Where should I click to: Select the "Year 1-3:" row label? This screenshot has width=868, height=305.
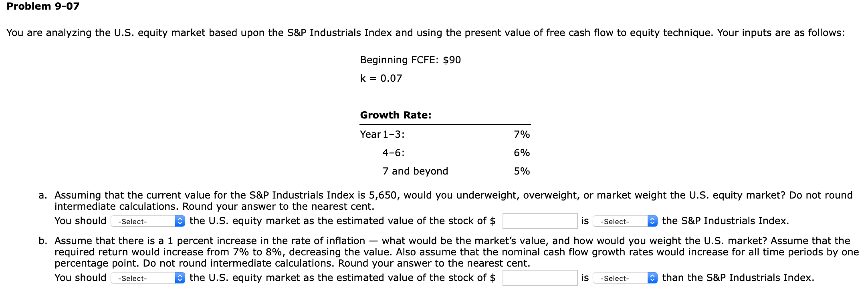382,134
